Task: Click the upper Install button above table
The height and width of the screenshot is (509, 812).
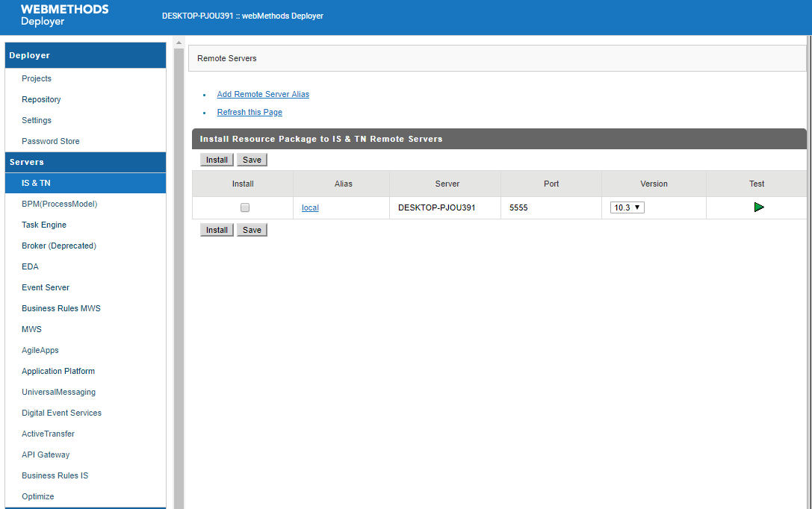Action: [217, 160]
